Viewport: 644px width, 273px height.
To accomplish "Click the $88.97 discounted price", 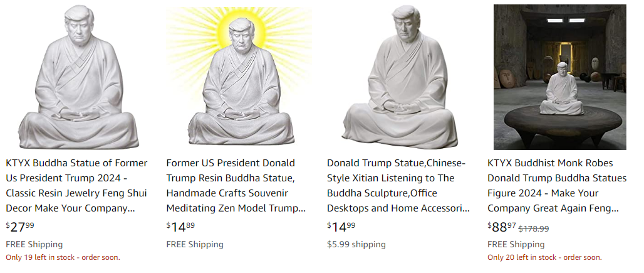I will [x=502, y=227].
